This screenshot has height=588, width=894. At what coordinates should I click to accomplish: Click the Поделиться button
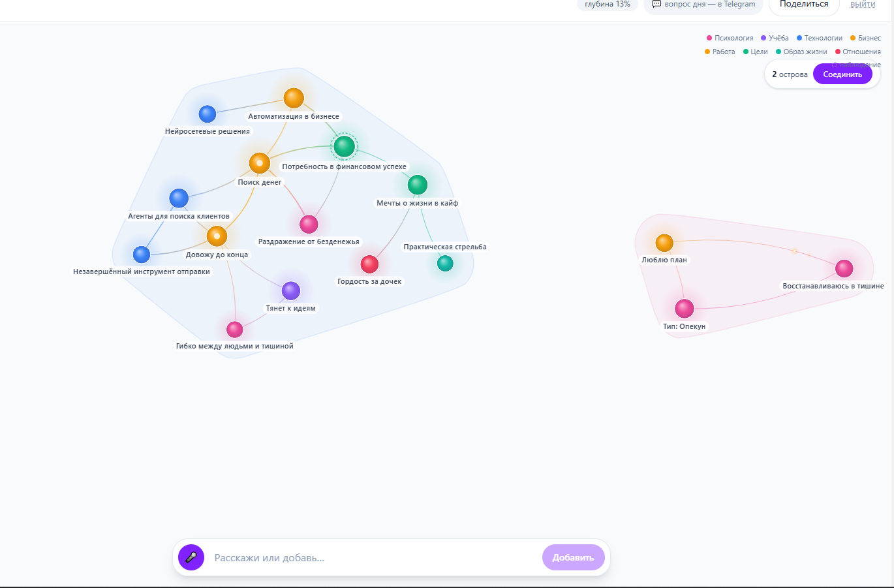click(x=804, y=5)
